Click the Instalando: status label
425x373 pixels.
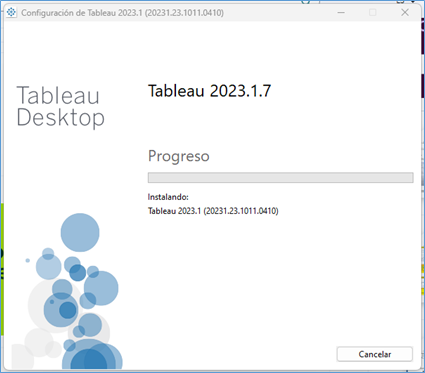[x=168, y=197]
